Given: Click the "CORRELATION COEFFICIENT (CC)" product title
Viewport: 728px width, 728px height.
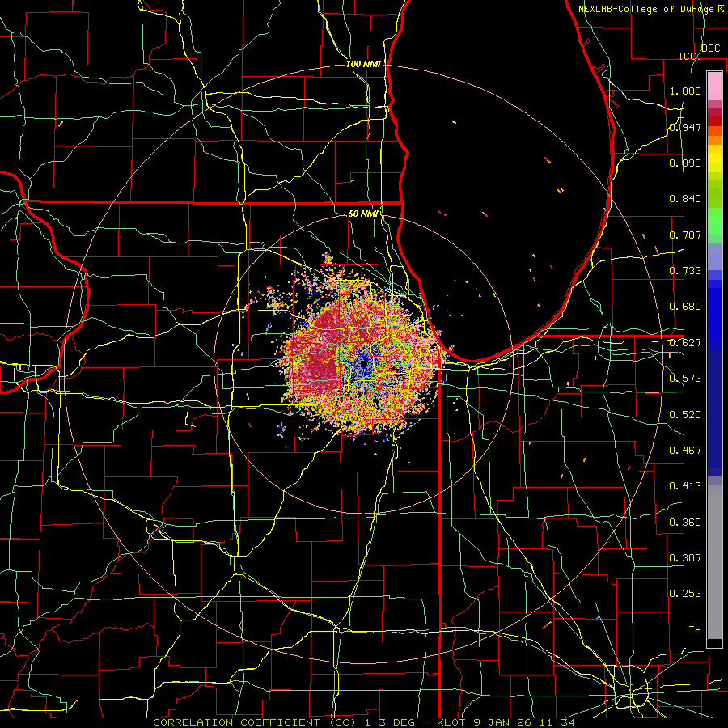Looking at the screenshot, I should coord(255,722).
